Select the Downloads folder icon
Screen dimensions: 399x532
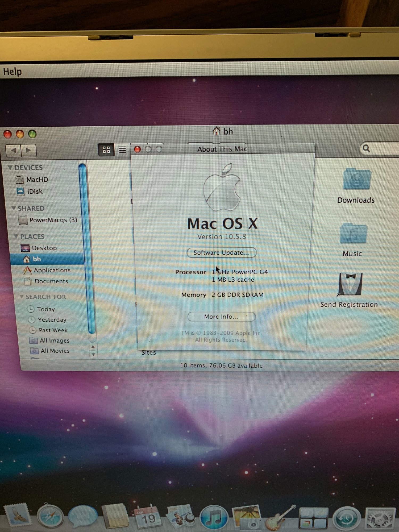357,179
